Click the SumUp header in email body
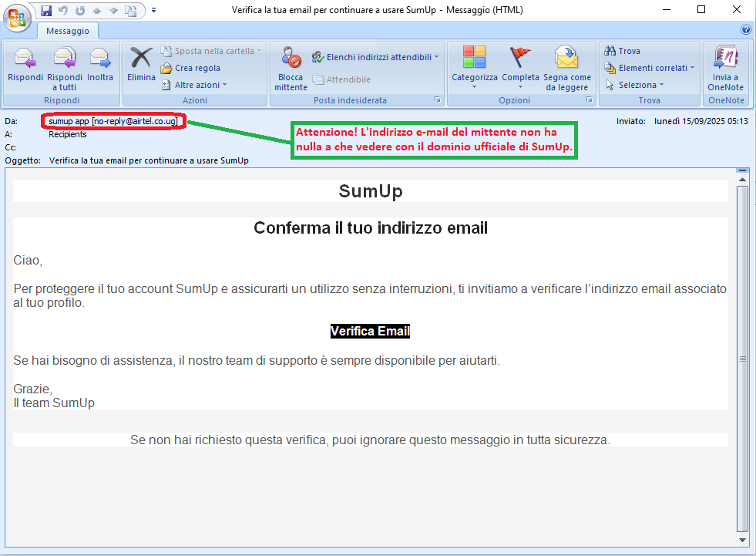 [x=370, y=191]
